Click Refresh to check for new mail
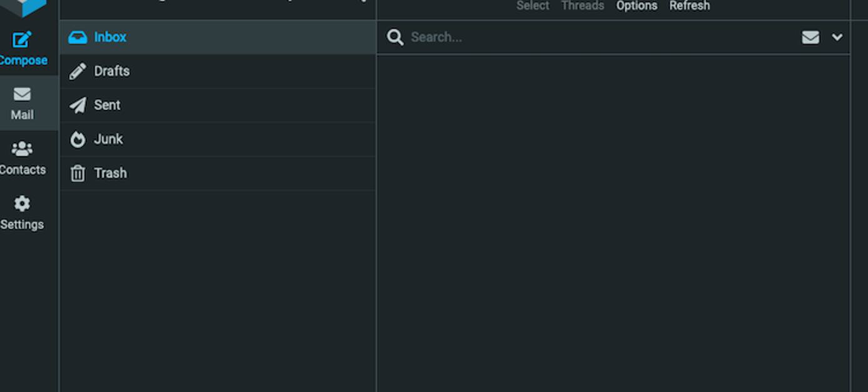This screenshot has height=392, width=868. point(689,6)
